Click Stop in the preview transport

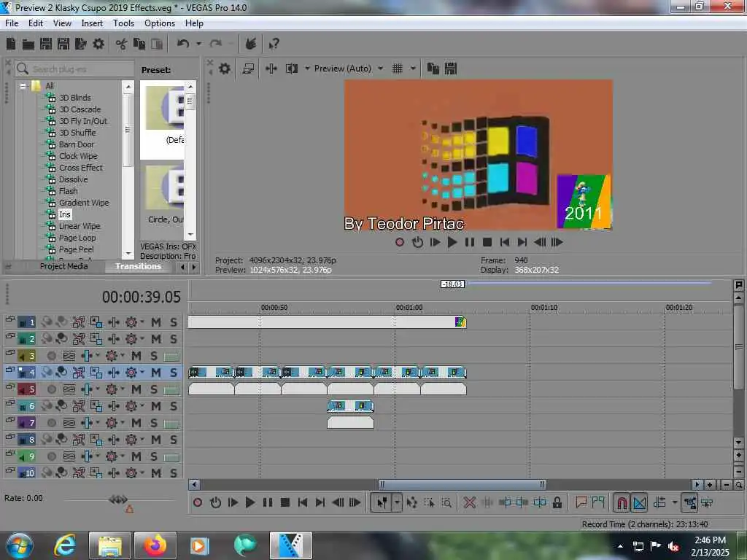coord(487,242)
